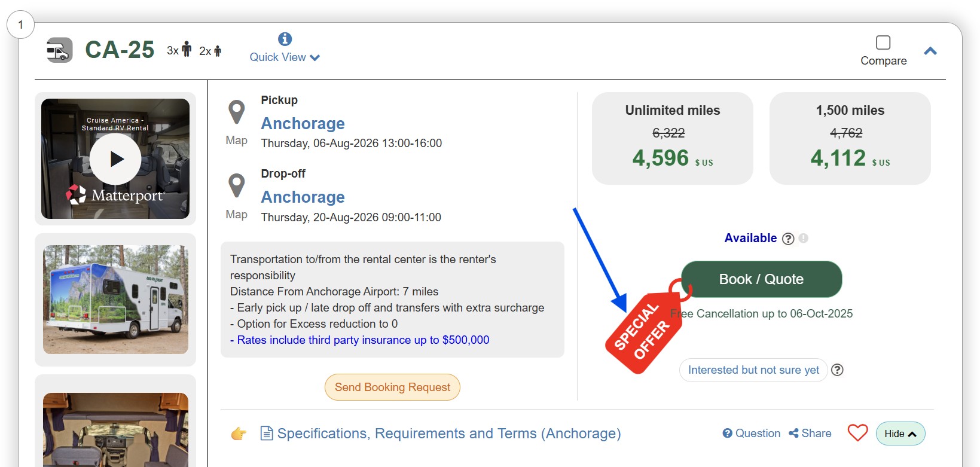Expand the Quick View dropdown
This screenshot has height=467, width=980.
click(x=285, y=57)
